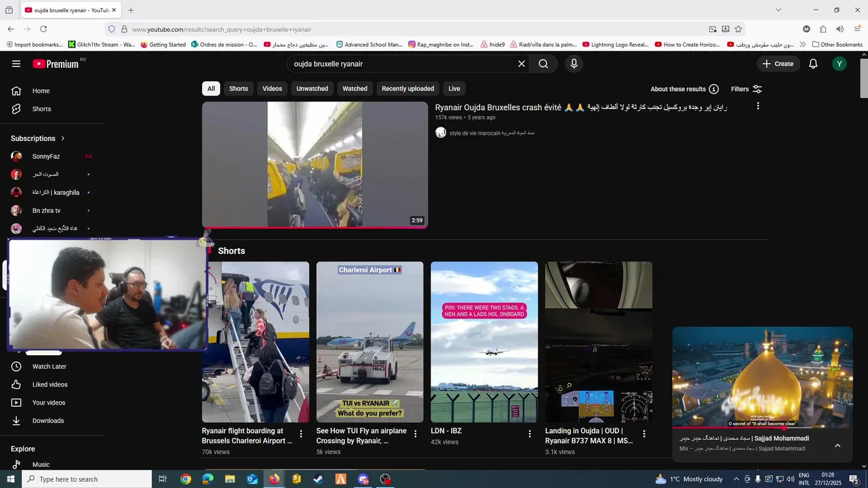Screen dimensions: 868x488
Task: Open options for Ryanair flight boarding short
Action: pos(301,434)
